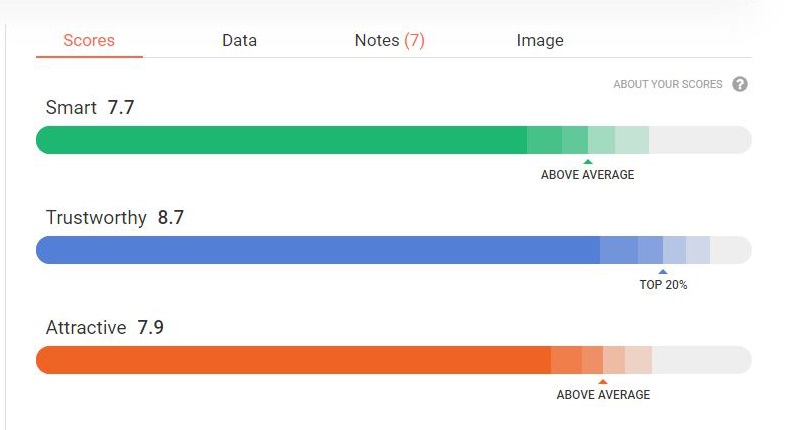Click the ABOUT YOUR SCORES link
Screen dimensions: 790x430
[668, 84]
